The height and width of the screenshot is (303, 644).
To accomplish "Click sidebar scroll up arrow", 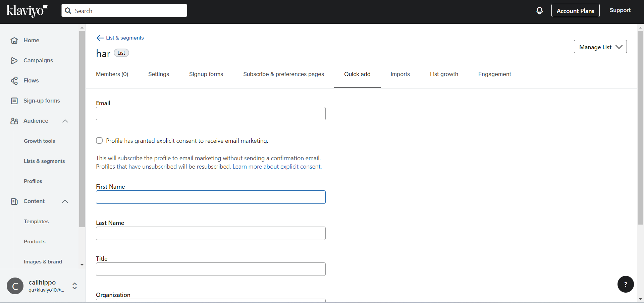I will click(x=82, y=27).
